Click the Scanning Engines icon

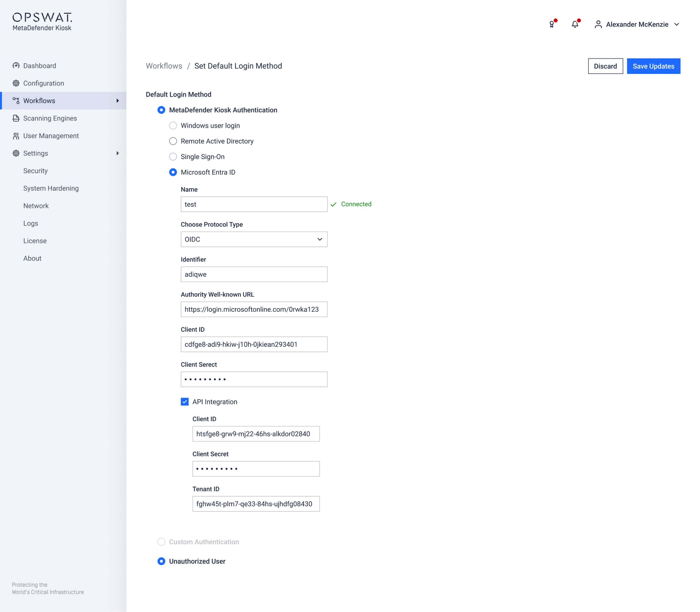click(x=16, y=118)
